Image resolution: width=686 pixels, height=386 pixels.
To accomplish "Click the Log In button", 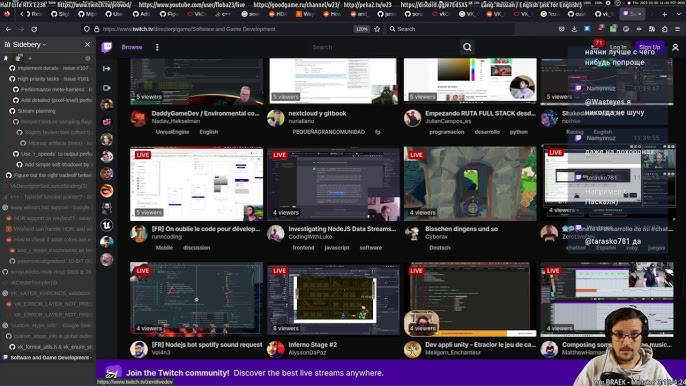I will [x=618, y=47].
